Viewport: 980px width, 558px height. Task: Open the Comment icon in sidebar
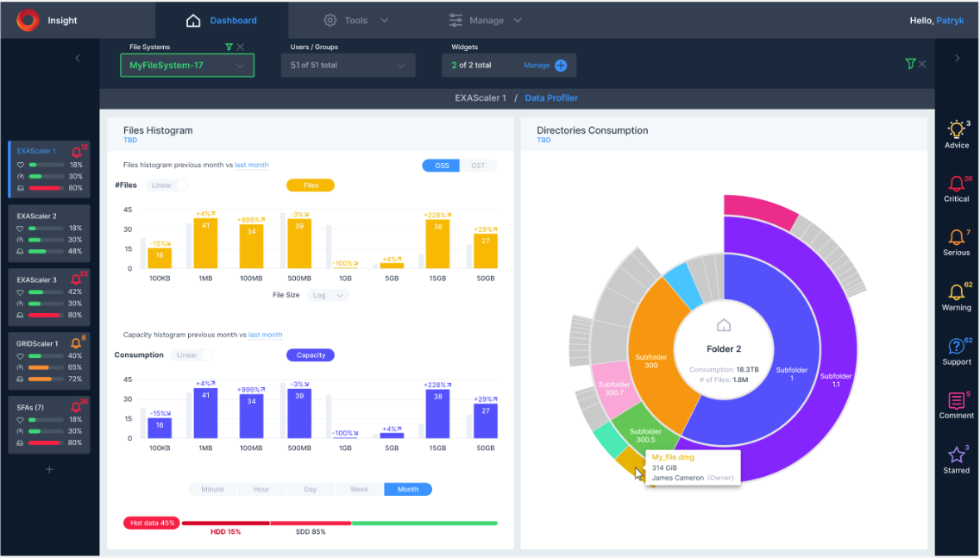[x=956, y=400]
